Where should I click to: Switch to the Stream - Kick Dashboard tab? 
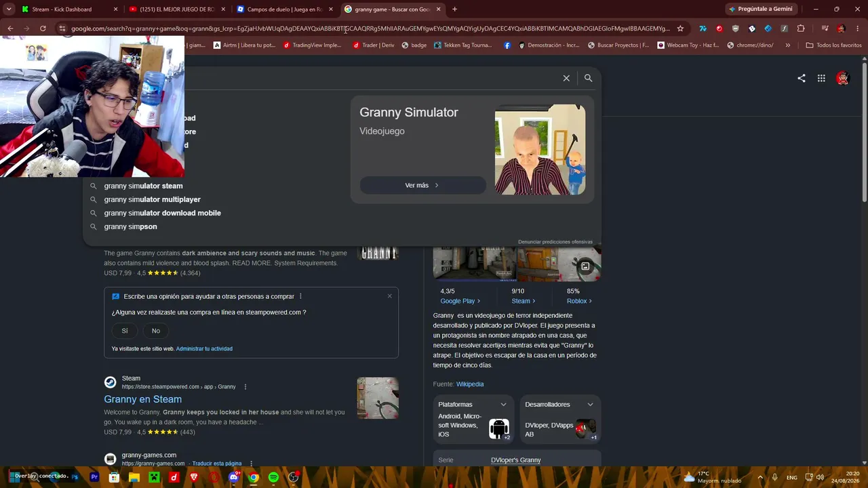(71, 9)
